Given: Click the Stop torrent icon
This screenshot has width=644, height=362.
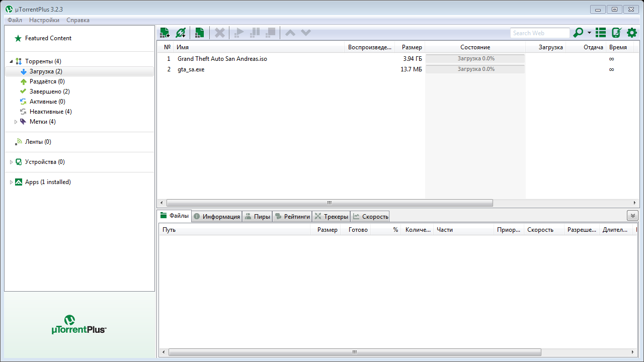Looking at the screenshot, I should pyautogui.click(x=271, y=33).
